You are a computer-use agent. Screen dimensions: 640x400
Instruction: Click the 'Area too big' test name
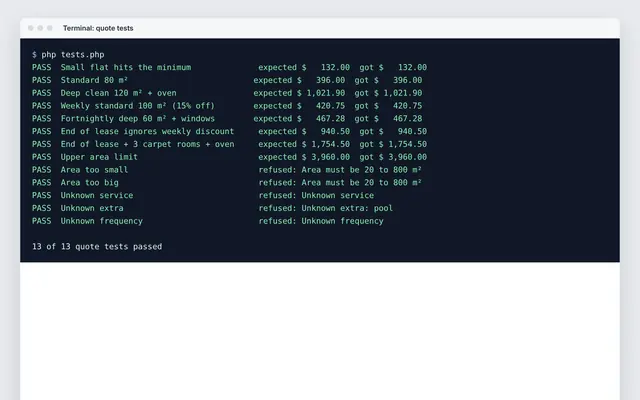(x=90, y=182)
